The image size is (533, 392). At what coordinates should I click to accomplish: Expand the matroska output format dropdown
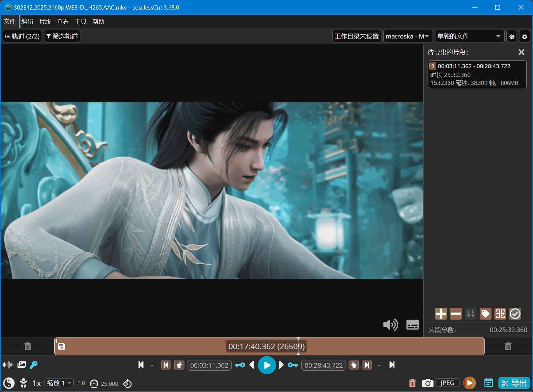407,37
